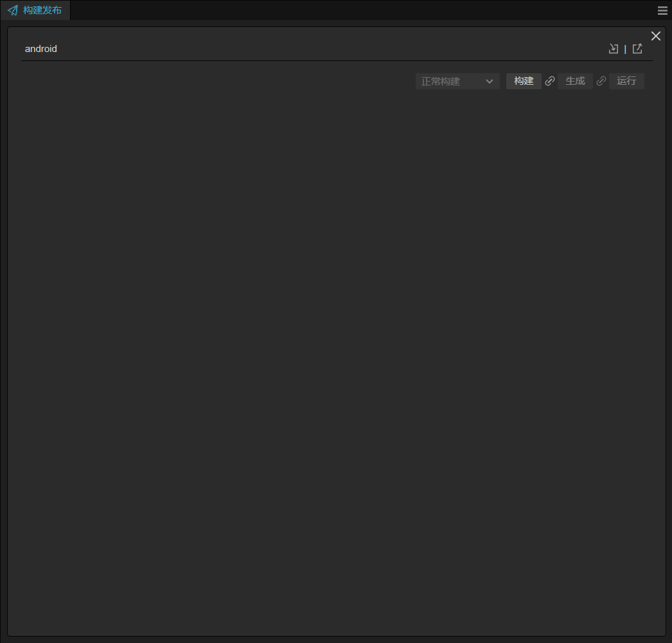Click the 生成 button
This screenshot has width=672, height=643.
pos(575,81)
